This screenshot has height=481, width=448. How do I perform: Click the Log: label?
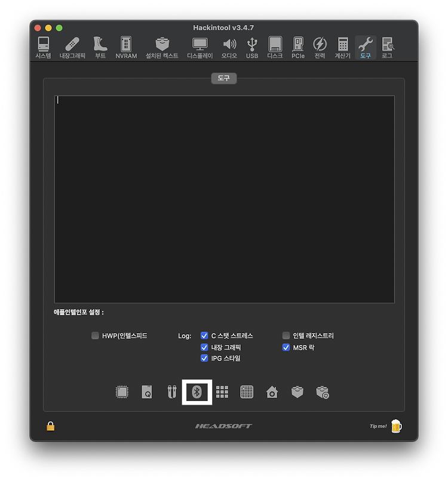point(185,336)
